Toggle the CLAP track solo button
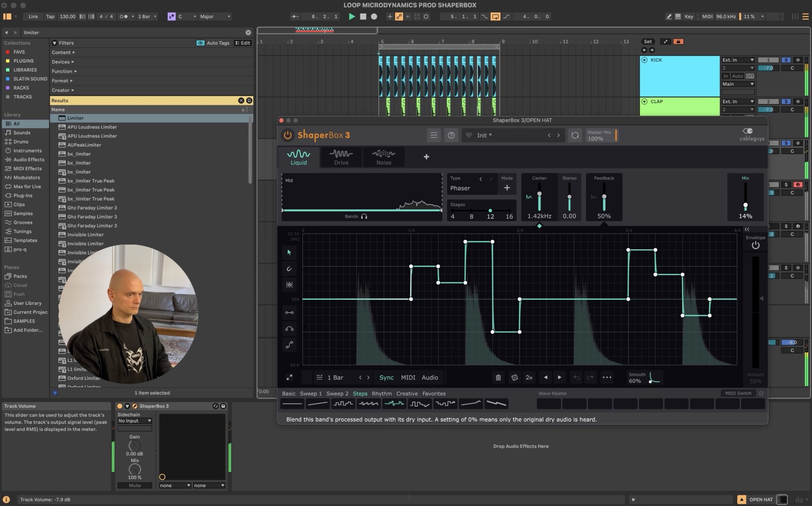 pos(786,101)
